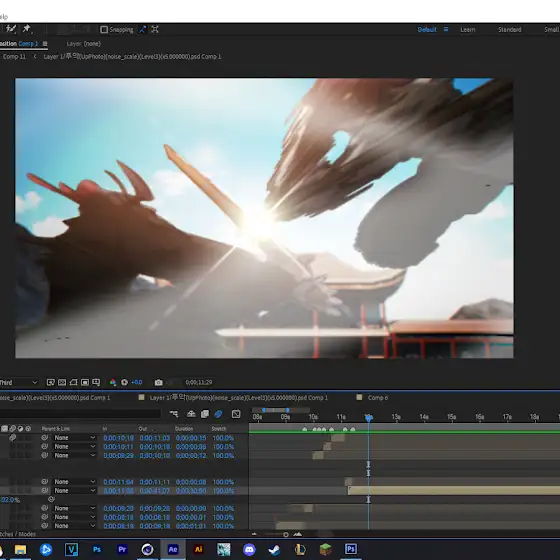Click the 0;00;11;29 preview timecode

tap(199, 382)
